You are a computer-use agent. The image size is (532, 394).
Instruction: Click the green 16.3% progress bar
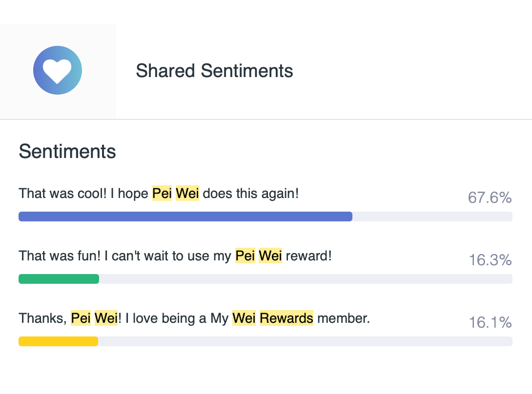[x=59, y=279]
